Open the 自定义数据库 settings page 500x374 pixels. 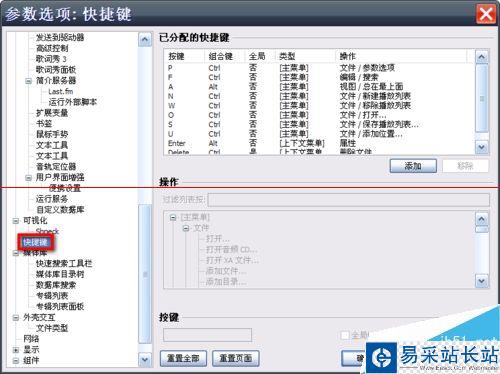click(x=60, y=210)
